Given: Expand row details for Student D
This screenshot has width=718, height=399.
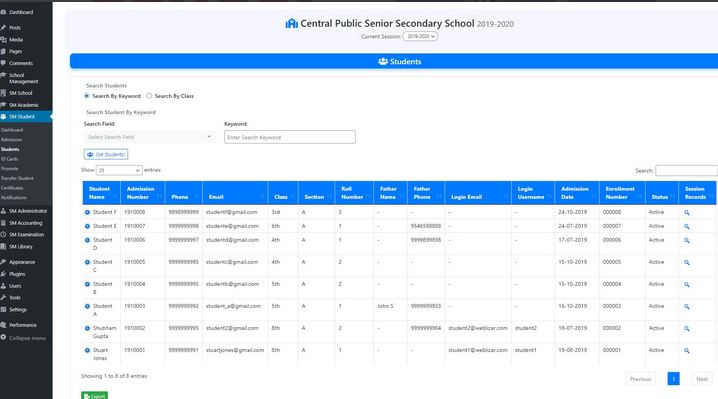Looking at the screenshot, I should (x=87, y=240).
